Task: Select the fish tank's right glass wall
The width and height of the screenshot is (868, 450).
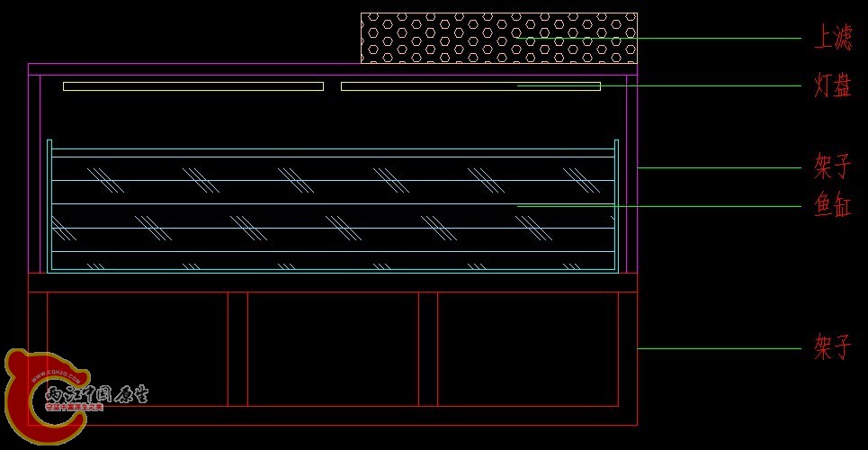Action: pyautogui.click(x=616, y=206)
